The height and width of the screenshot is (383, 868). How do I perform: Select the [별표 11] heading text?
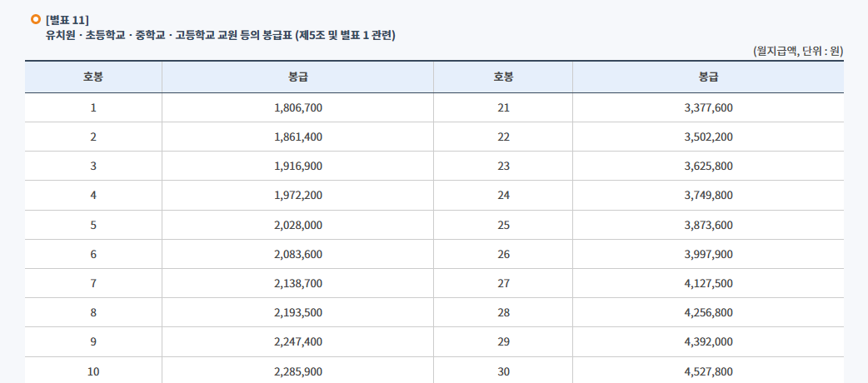pyautogui.click(x=67, y=21)
